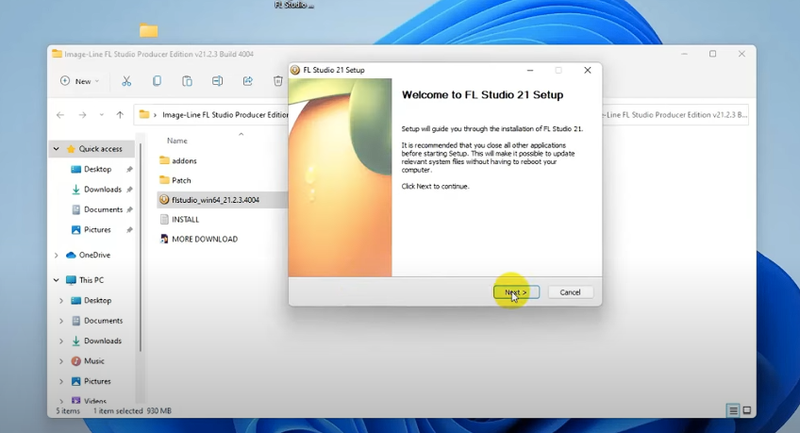Screen dimensions: 800x433
Task: Click the OneDrive cloud icon
Action: pos(71,255)
